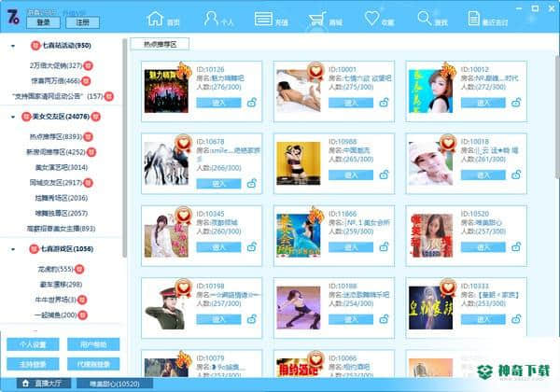The width and height of the screenshot is (560, 392).
Task: Open the 商城 shopping cart icon
Action: tap(317, 19)
